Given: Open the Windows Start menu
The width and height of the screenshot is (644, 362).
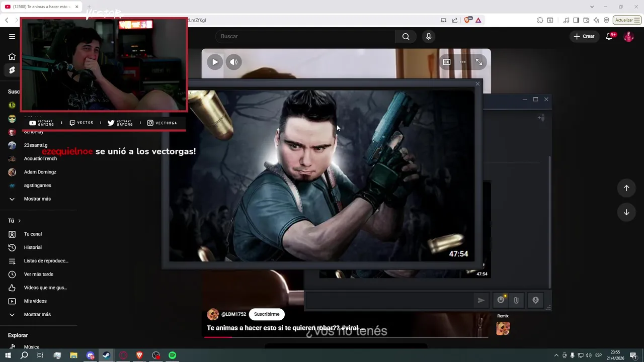Looking at the screenshot, I should pos(8,355).
